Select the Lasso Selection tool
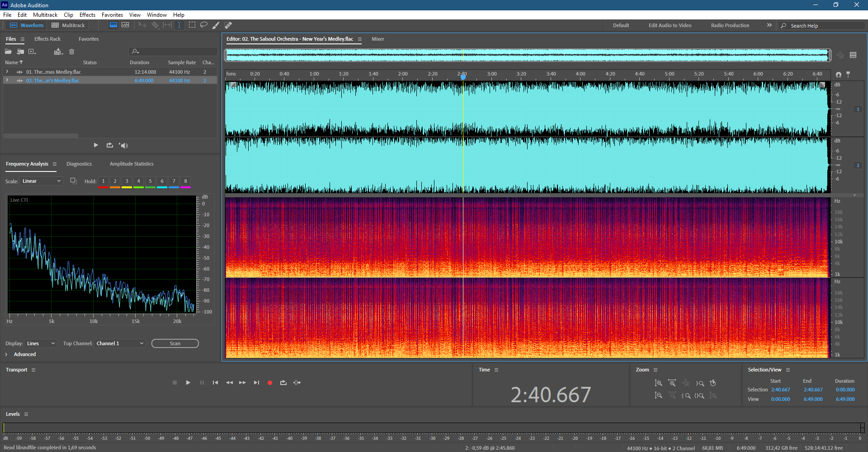This screenshot has height=452, width=868. tap(204, 25)
